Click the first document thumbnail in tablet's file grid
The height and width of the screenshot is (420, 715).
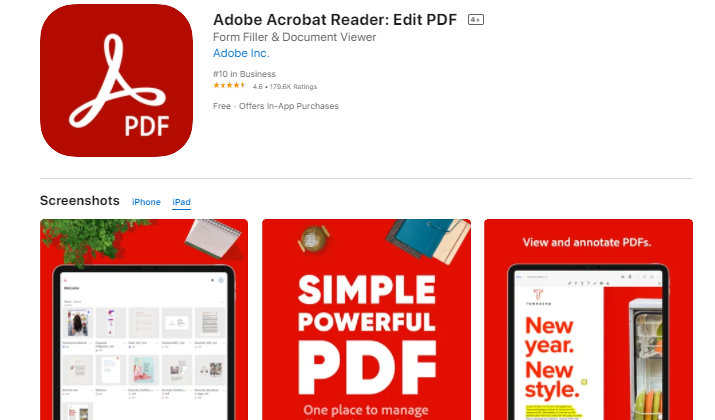78,322
